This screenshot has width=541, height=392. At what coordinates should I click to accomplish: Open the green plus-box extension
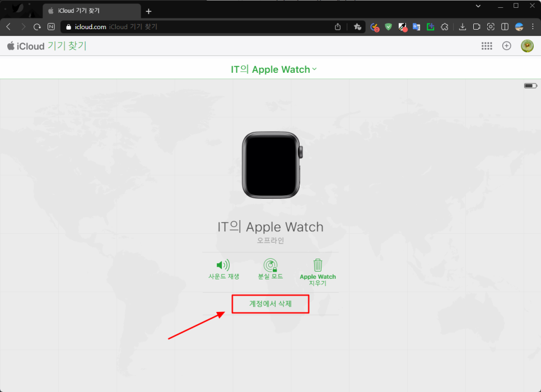click(x=430, y=26)
